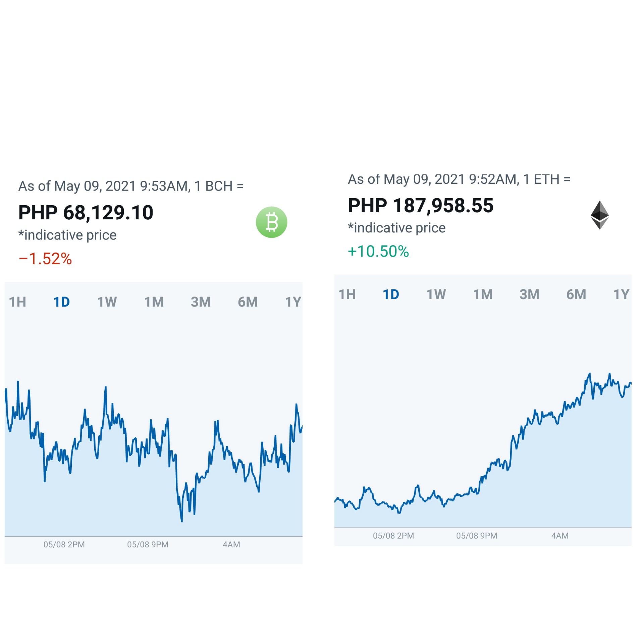Switch BCH chart to 1M range
Screen dimensions: 644x644
coord(154,302)
